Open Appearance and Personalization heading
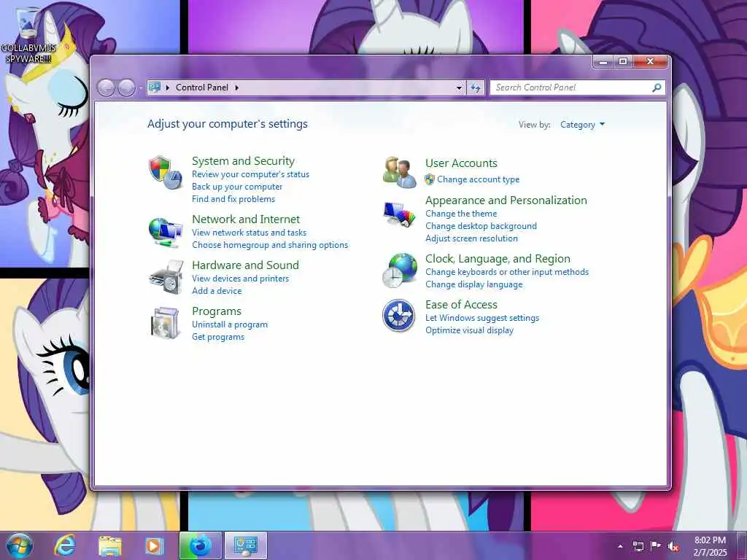 pos(506,200)
